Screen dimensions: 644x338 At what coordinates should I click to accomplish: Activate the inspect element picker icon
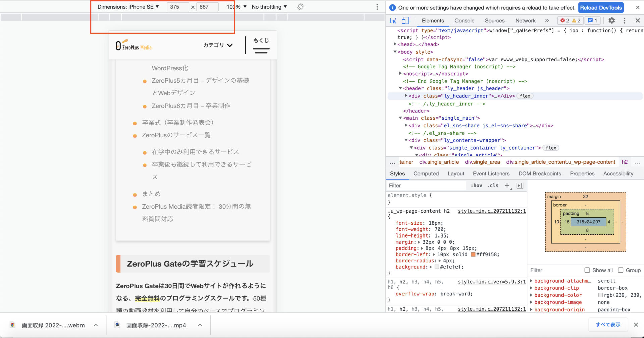pyautogui.click(x=393, y=21)
